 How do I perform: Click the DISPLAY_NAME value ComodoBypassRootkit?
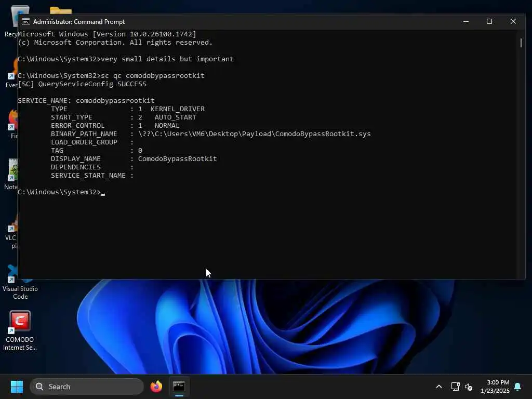point(178,159)
